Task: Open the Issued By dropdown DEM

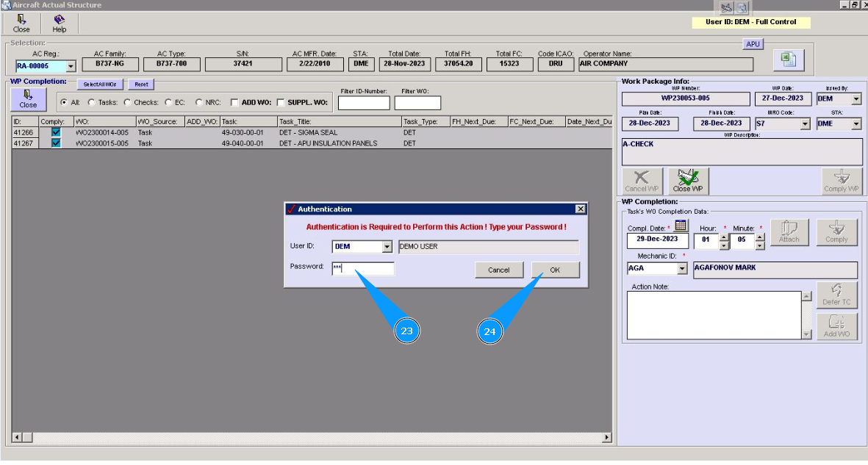Action: click(x=856, y=99)
